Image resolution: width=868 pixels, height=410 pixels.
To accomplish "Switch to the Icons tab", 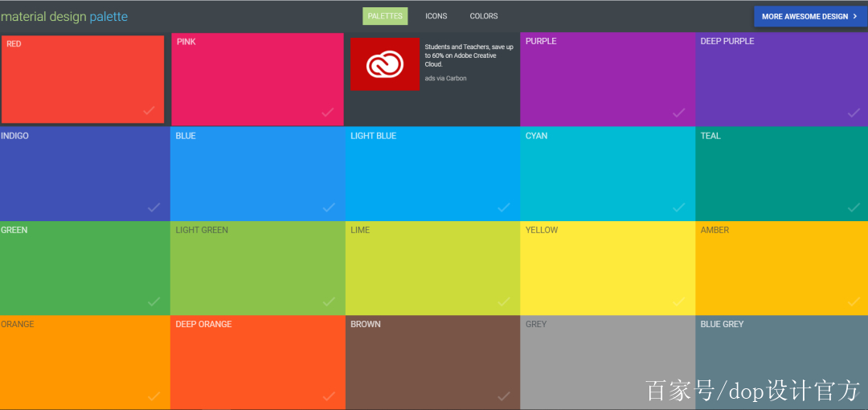I will click(x=436, y=16).
